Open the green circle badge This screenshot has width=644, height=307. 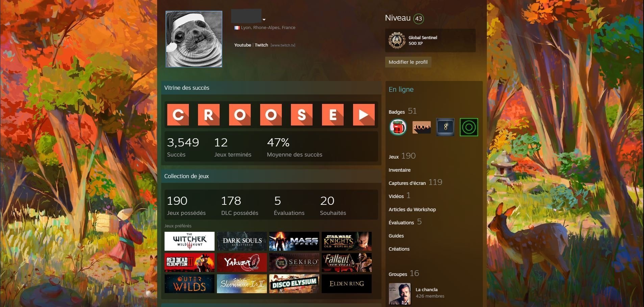click(469, 127)
